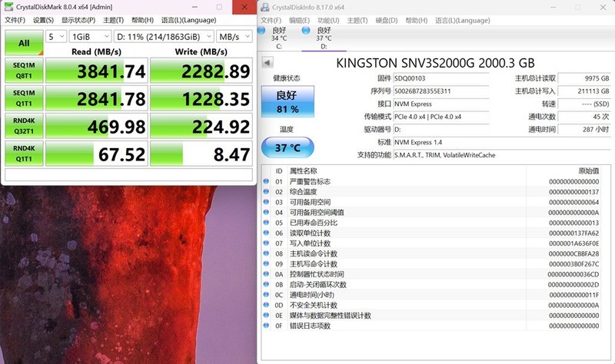
Task: Click the SEQ1M Q8T1 write result bar 2282.89
Action: pos(201,71)
